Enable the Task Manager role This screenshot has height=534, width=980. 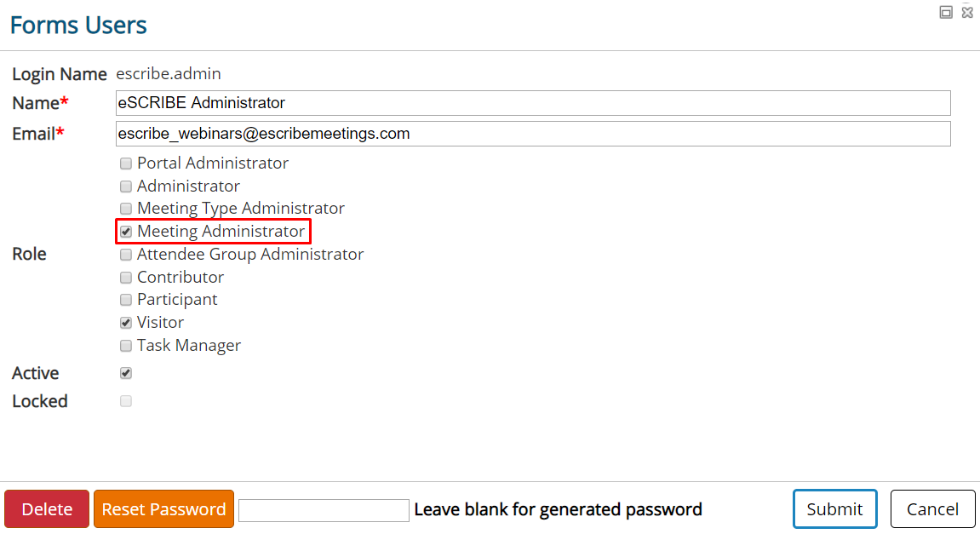(125, 345)
